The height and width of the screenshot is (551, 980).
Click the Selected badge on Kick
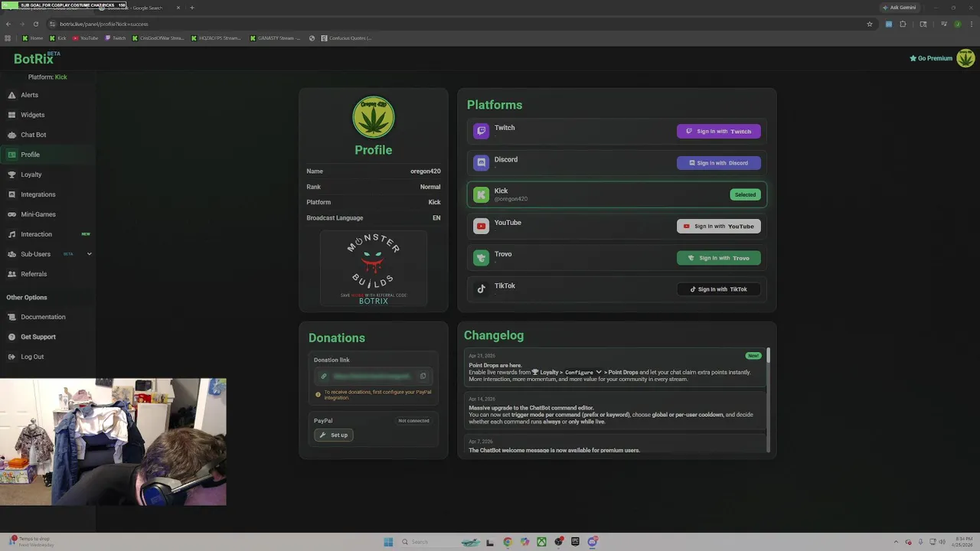pyautogui.click(x=745, y=194)
